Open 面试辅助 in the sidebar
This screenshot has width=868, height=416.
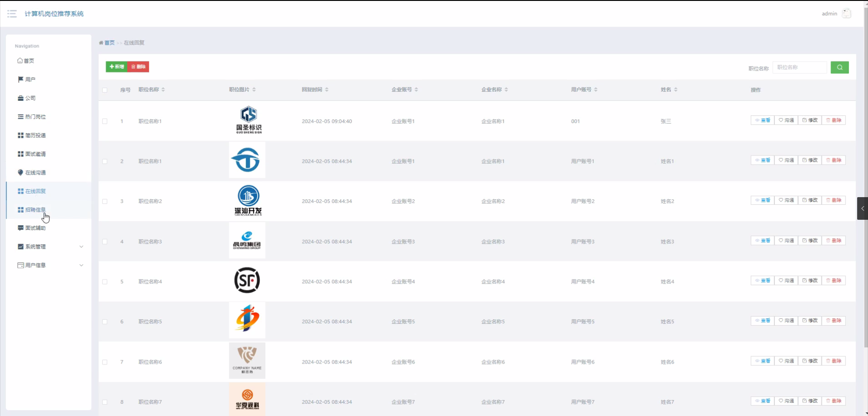coord(48,228)
